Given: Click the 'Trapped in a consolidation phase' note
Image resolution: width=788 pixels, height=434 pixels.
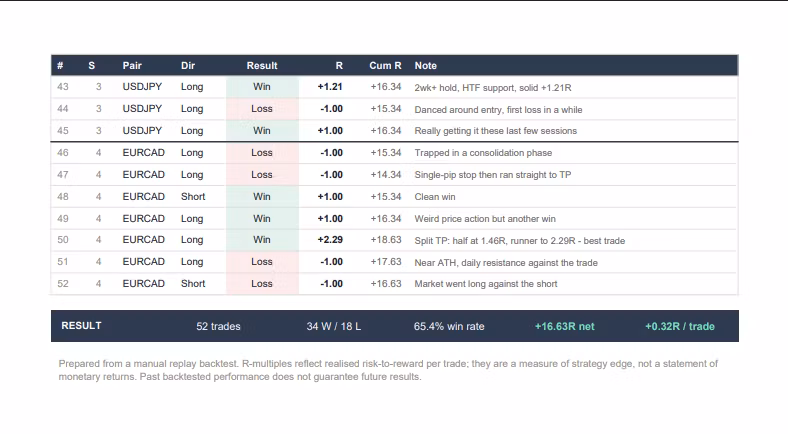Looking at the screenshot, I should point(483,153).
